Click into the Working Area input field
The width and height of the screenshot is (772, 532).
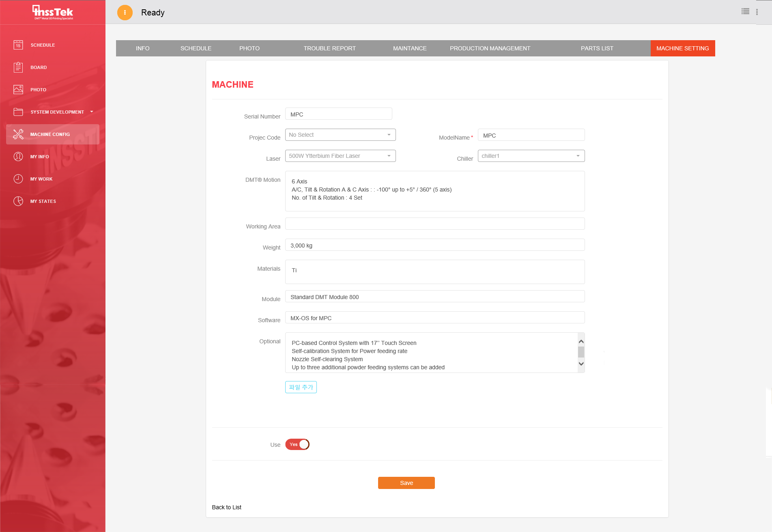(435, 224)
